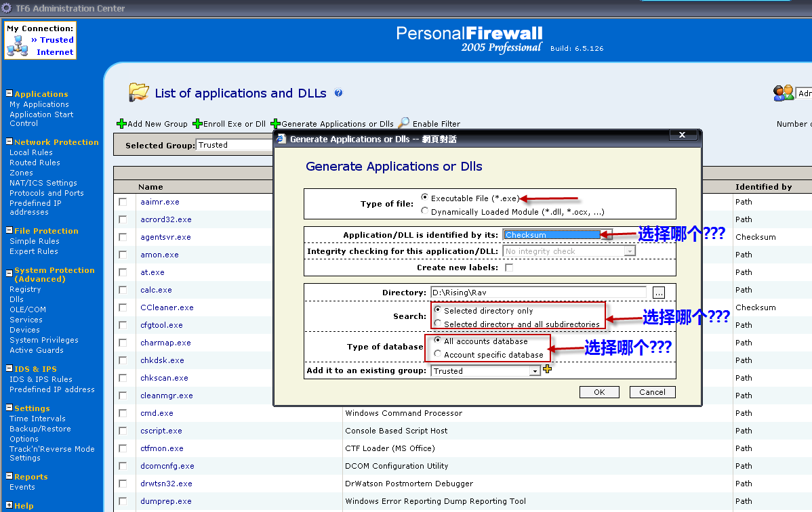Check the box for cmd.exe row
Image resolution: width=812 pixels, height=512 pixels.
[x=123, y=413]
